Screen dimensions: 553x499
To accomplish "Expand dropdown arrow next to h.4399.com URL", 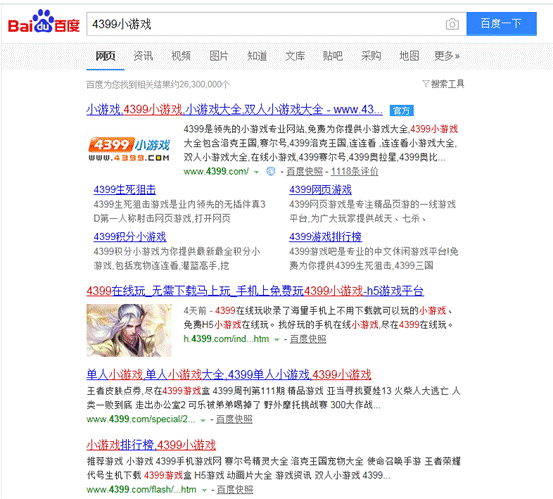I will tap(277, 340).
